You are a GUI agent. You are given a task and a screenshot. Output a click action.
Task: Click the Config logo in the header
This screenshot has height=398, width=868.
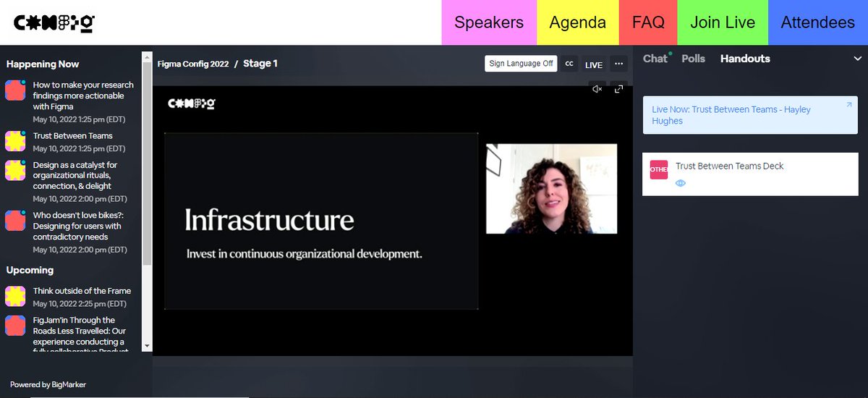[54, 23]
